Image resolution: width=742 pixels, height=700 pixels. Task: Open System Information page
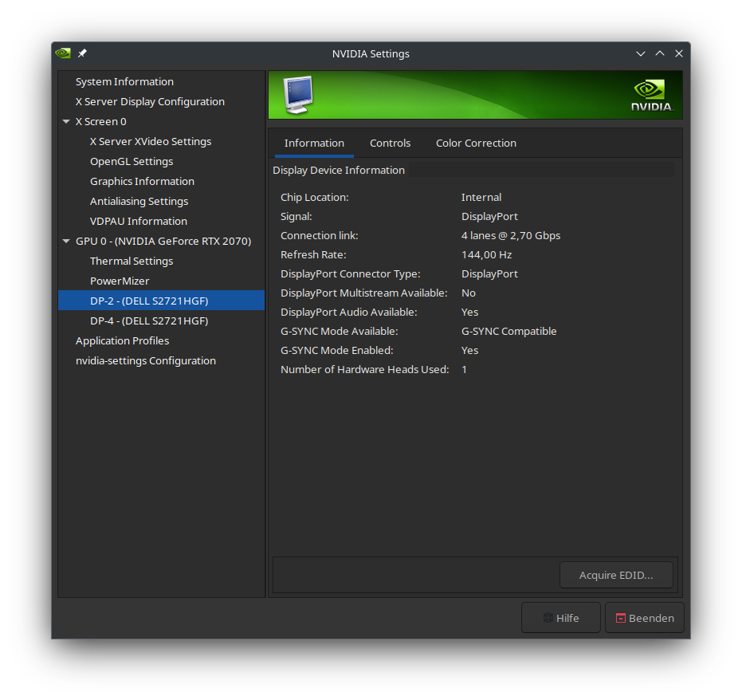click(x=124, y=82)
